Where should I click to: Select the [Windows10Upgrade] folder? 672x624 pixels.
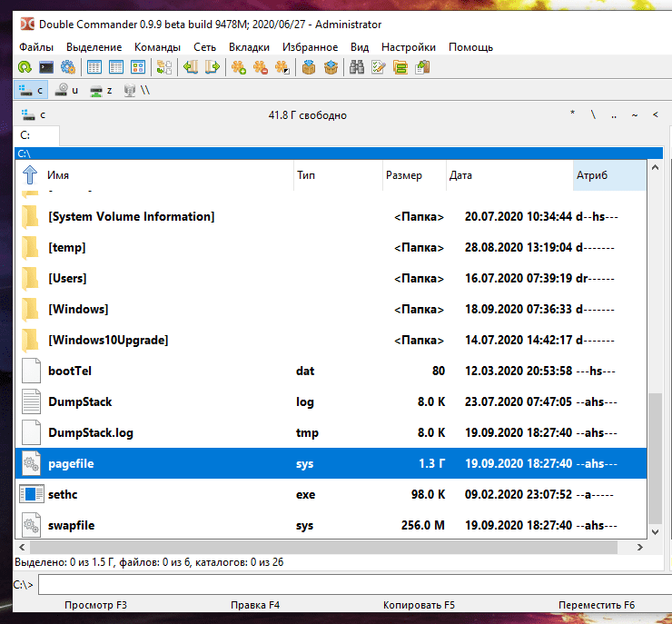[331, 340]
